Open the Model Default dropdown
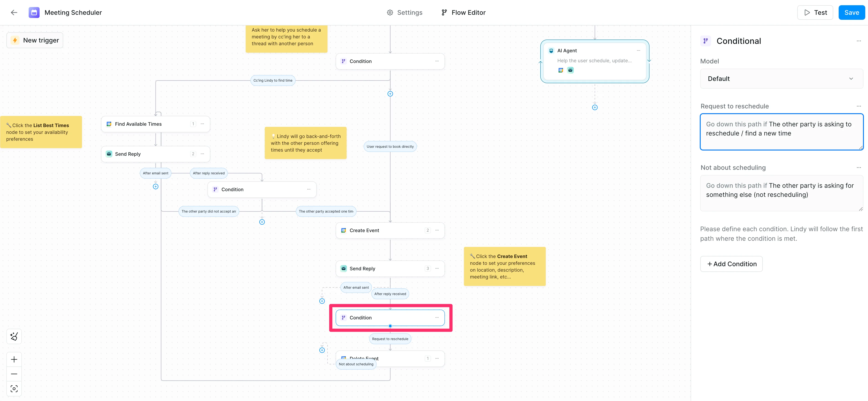 781,78
